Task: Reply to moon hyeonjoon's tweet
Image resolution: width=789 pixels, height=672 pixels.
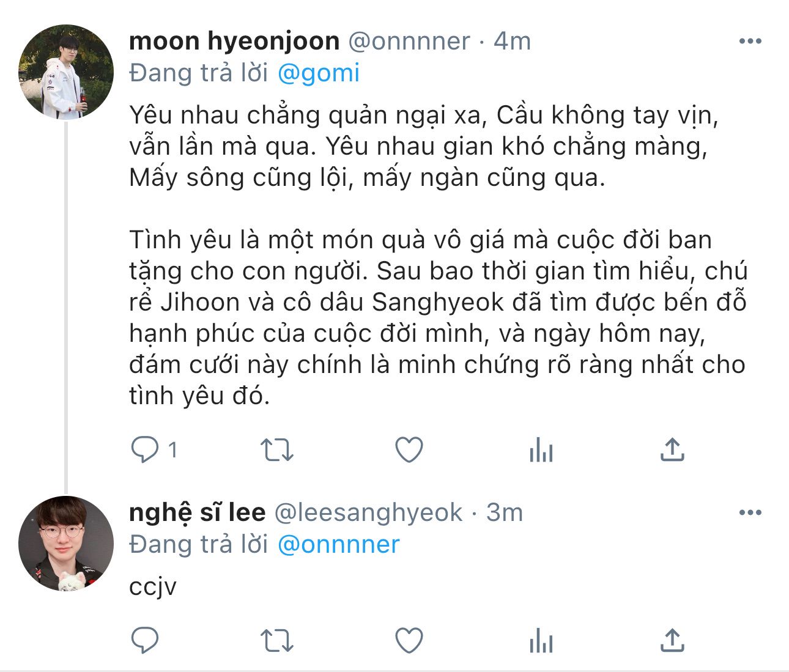Action: click(145, 450)
